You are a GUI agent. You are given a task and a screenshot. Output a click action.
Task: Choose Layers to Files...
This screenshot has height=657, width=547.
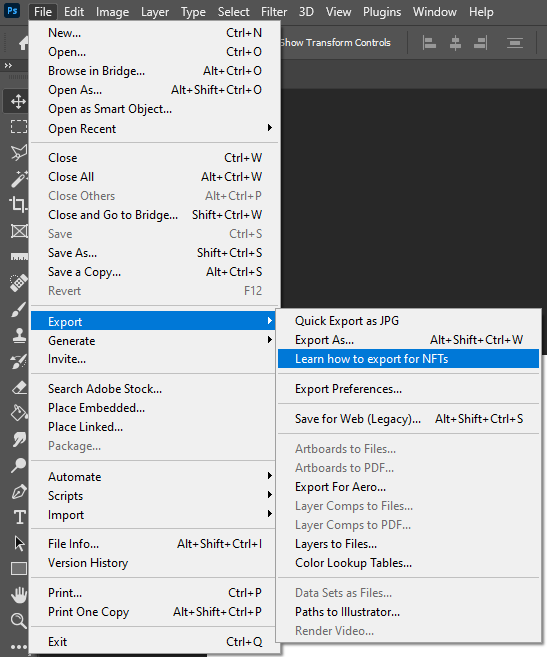click(408, 544)
